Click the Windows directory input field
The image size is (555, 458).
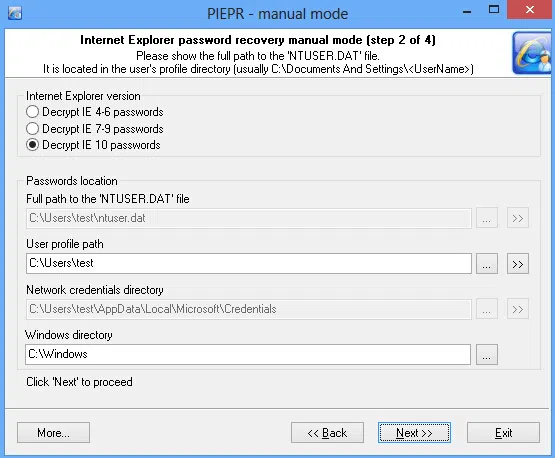click(x=248, y=354)
